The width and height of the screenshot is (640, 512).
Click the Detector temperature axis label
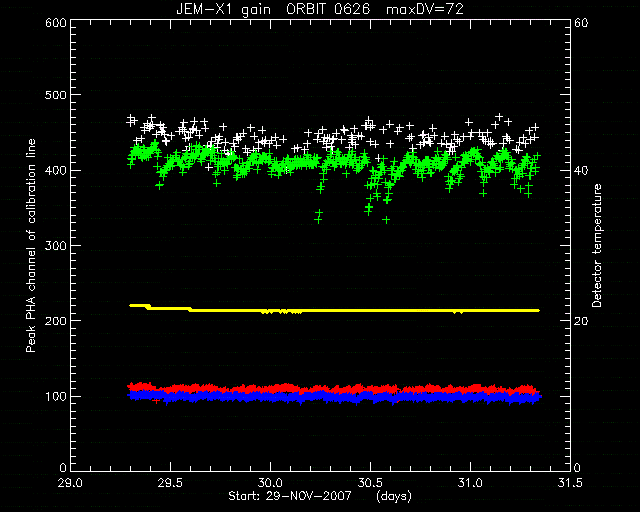tap(597, 246)
